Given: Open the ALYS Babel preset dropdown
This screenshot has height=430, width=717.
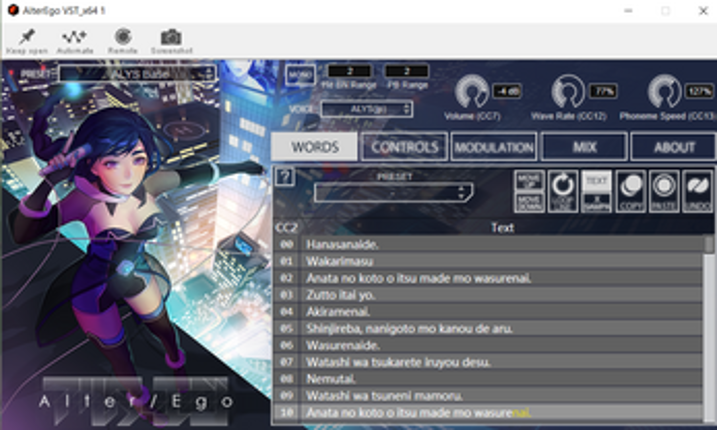Looking at the screenshot, I should pyautogui.click(x=137, y=73).
